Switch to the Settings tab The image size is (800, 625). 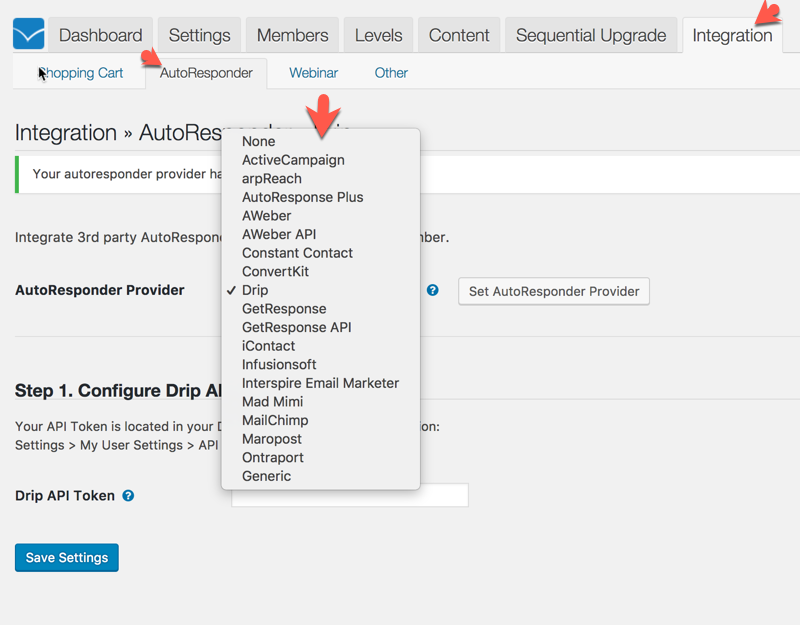click(x=199, y=35)
